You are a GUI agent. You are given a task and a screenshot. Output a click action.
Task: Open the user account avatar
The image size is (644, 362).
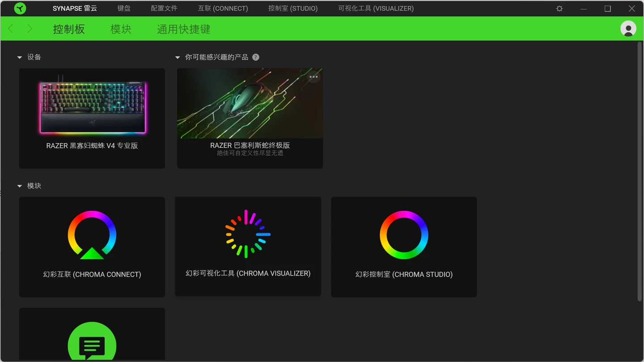(628, 29)
